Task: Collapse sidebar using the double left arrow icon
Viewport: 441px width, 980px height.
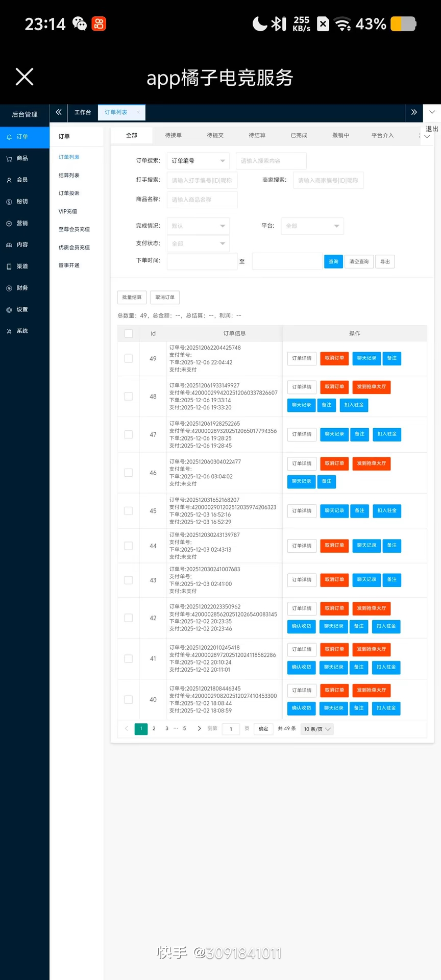Action: tap(59, 112)
